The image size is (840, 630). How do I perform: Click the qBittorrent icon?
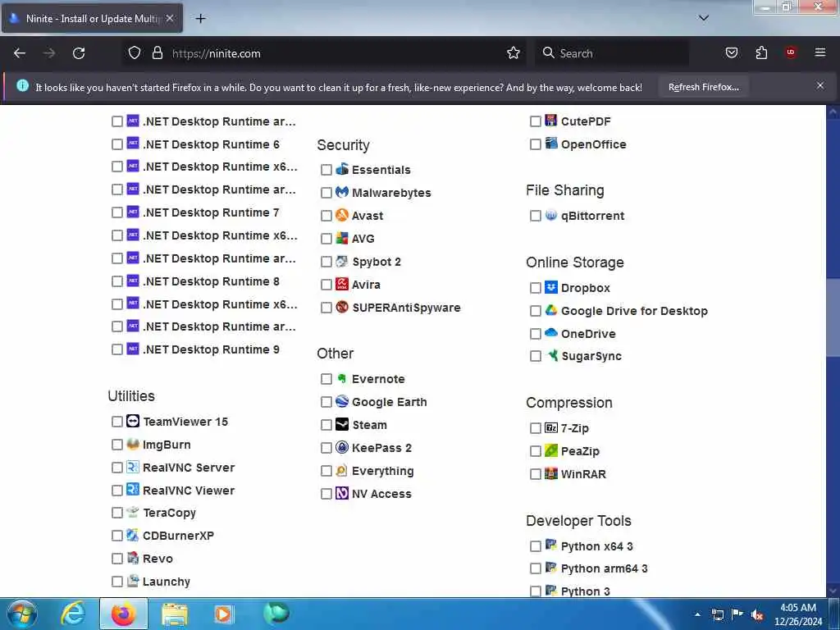click(551, 216)
